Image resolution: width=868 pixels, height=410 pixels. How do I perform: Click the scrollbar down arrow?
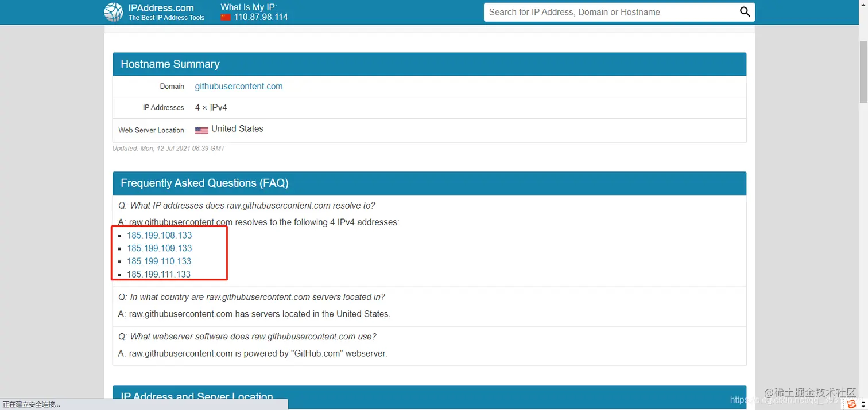[x=863, y=405]
